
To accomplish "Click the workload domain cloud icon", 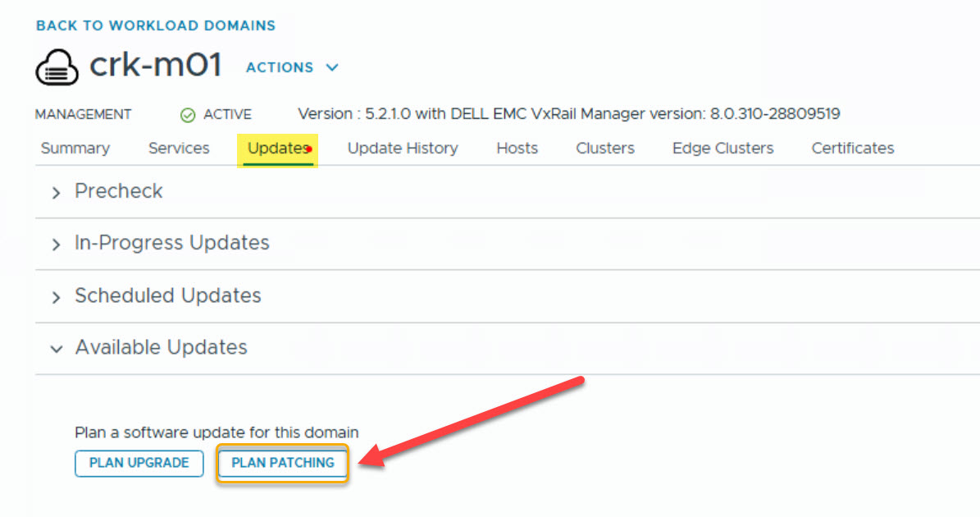I will pos(57,67).
